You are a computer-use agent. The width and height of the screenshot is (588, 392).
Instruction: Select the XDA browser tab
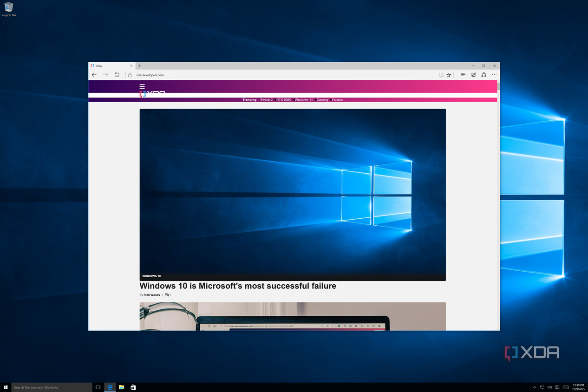tap(111, 66)
